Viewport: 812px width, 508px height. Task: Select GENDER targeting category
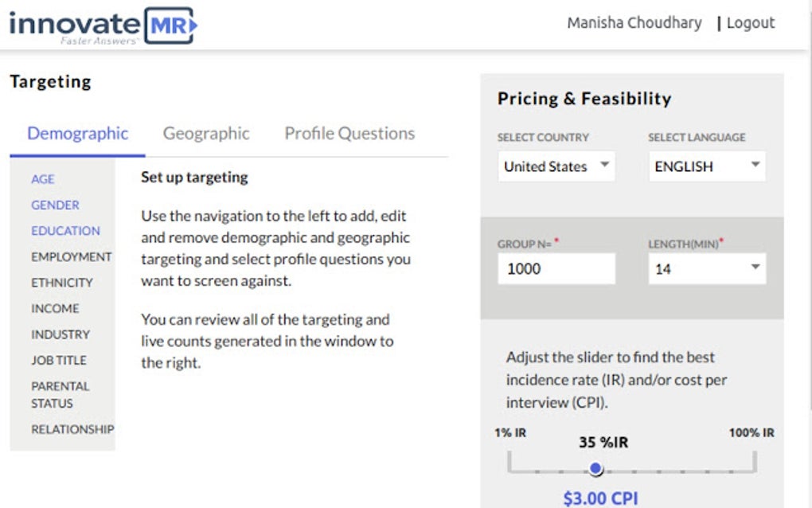click(x=54, y=205)
